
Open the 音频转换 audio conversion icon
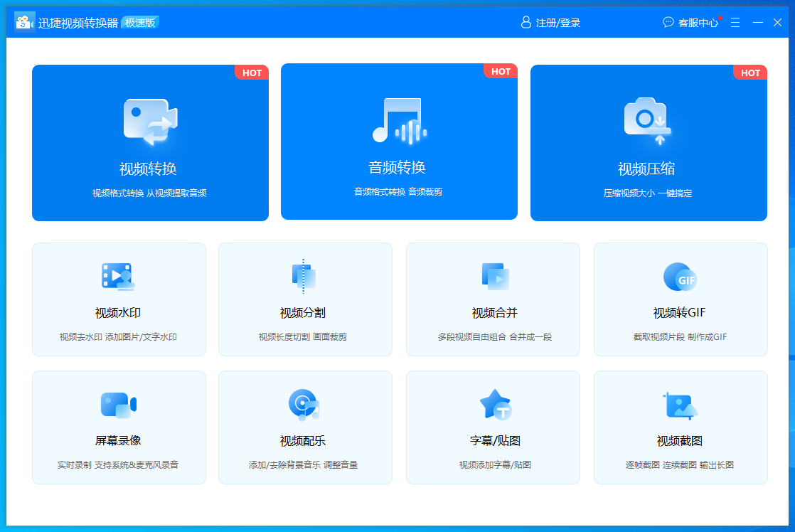(x=399, y=120)
